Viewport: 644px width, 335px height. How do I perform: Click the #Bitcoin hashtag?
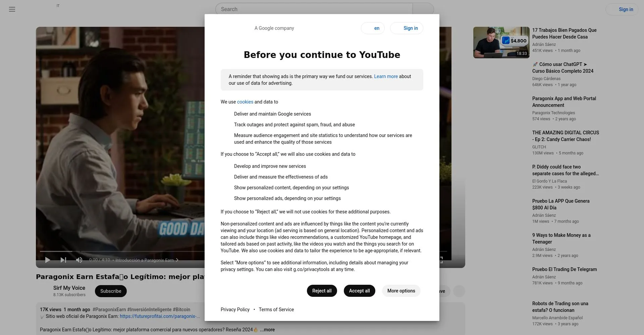(x=181, y=310)
